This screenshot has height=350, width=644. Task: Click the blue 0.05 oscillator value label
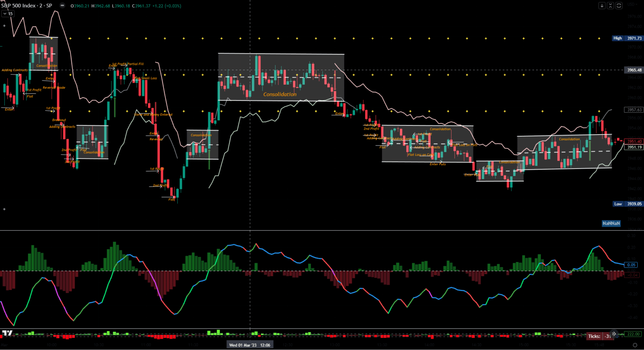pos(631,265)
